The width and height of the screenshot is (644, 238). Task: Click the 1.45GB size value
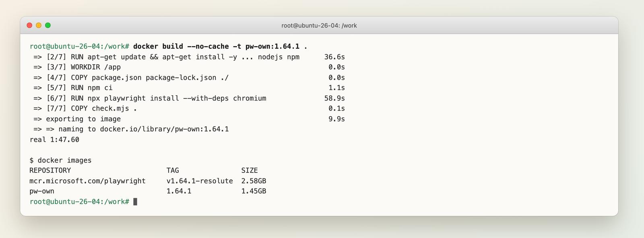click(x=254, y=191)
